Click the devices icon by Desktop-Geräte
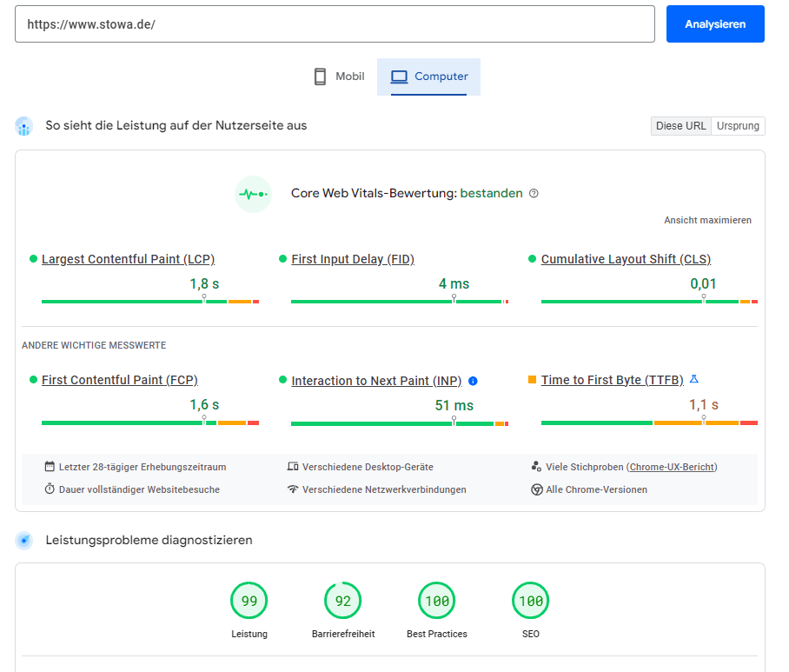The height and width of the screenshot is (672, 789). [x=293, y=467]
